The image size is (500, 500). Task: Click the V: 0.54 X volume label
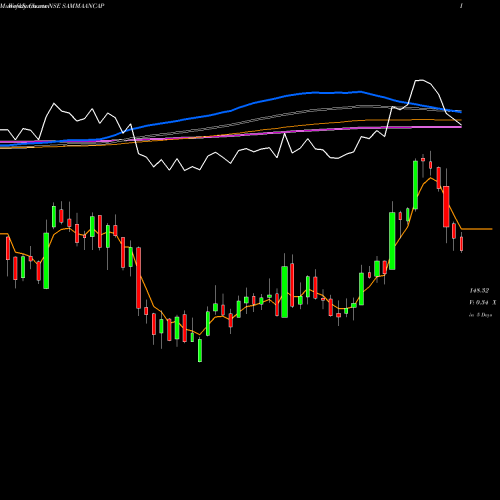[482, 303]
